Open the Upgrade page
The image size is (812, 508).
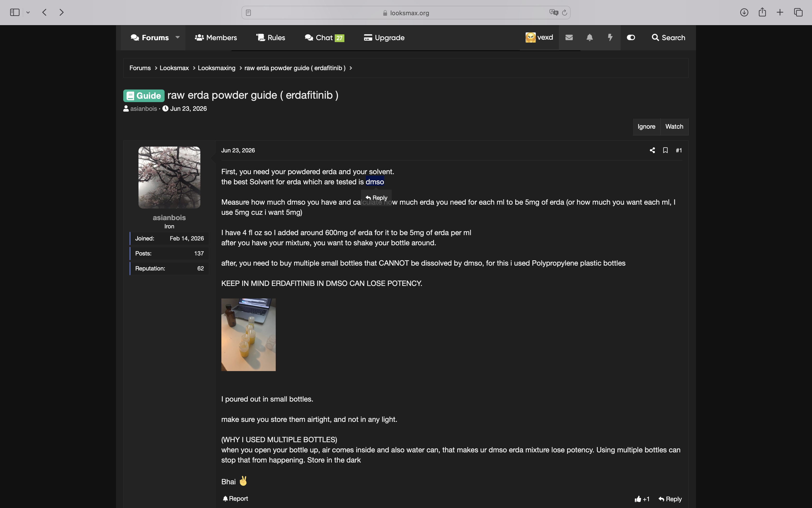[x=384, y=38]
